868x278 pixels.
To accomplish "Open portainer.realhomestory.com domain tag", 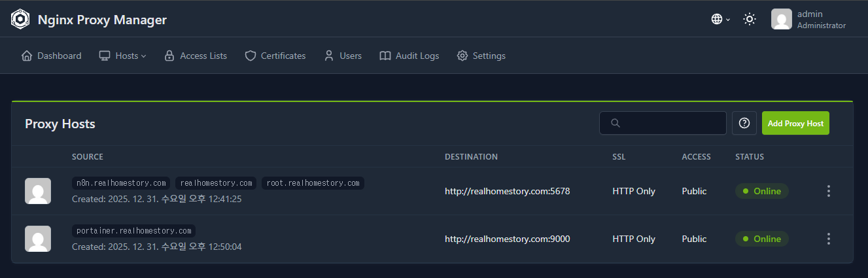I will click(133, 231).
